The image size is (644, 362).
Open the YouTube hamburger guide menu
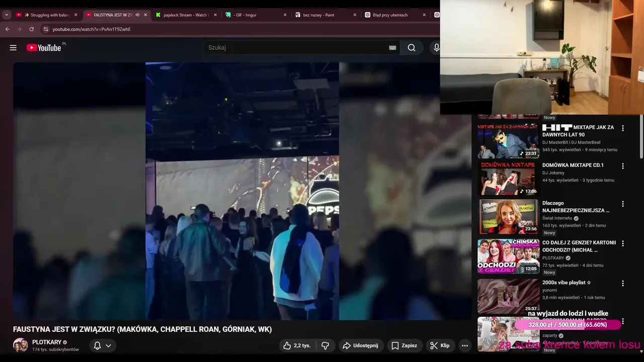point(13,48)
